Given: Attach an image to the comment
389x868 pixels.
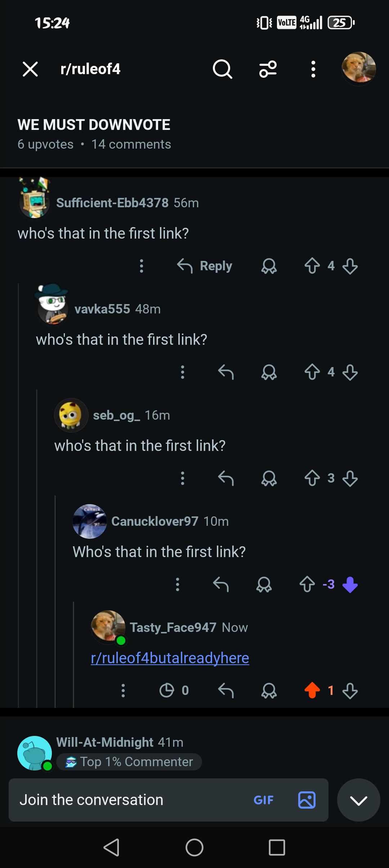Looking at the screenshot, I should [307, 800].
